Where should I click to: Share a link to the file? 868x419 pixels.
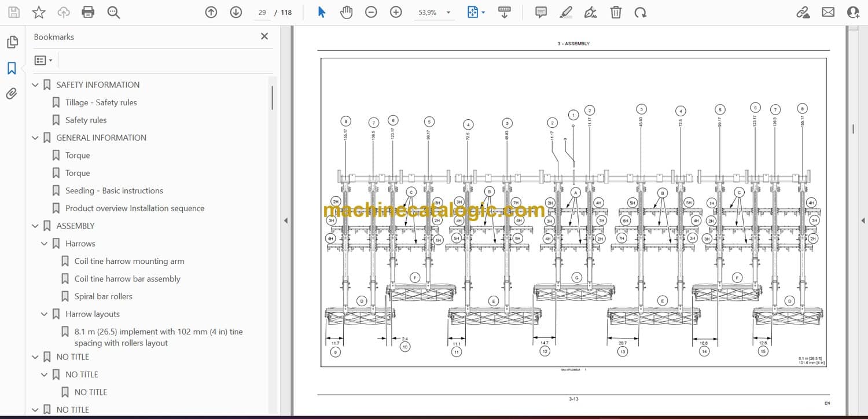click(x=803, y=12)
